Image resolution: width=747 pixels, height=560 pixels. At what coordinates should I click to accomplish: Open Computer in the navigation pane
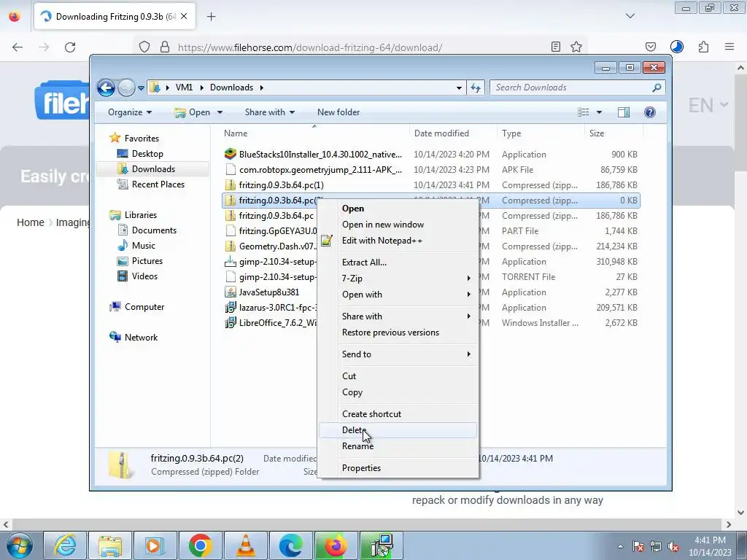coord(144,307)
